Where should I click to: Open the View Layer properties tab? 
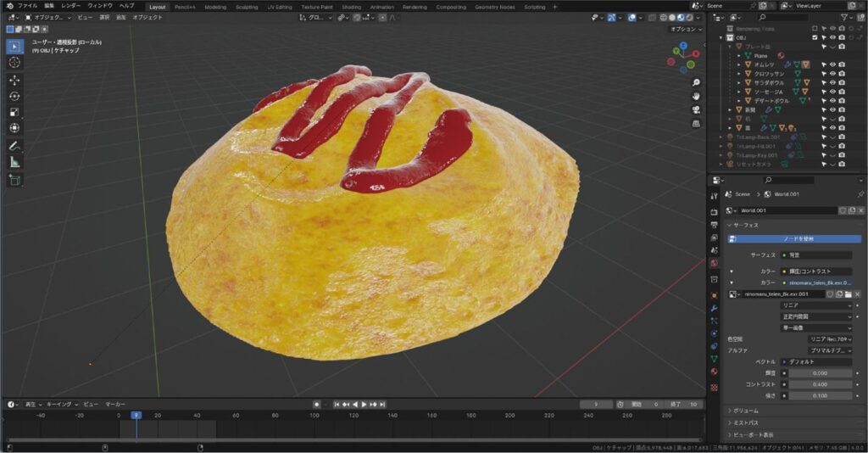click(x=714, y=238)
